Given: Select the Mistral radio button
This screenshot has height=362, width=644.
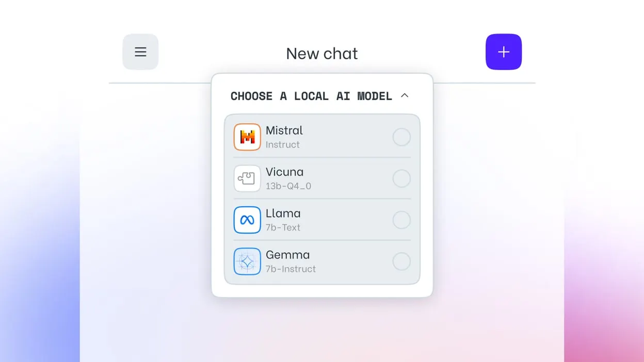Looking at the screenshot, I should (x=401, y=137).
